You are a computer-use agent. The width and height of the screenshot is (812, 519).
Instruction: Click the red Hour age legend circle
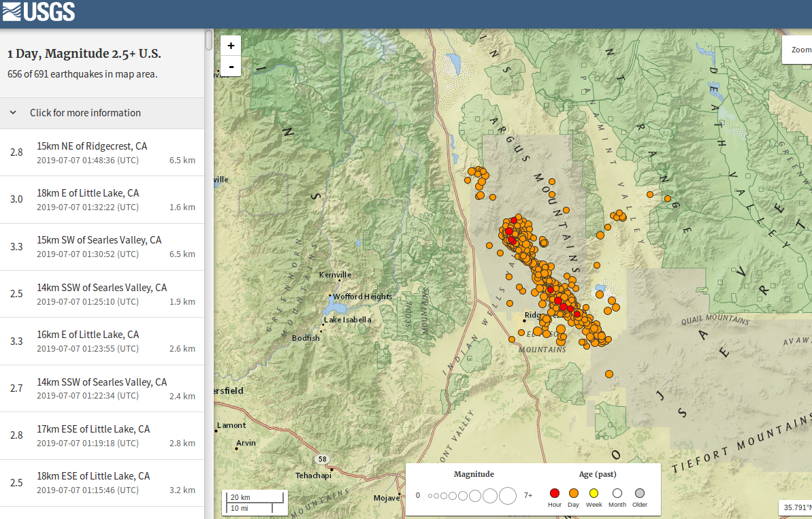(555, 494)
